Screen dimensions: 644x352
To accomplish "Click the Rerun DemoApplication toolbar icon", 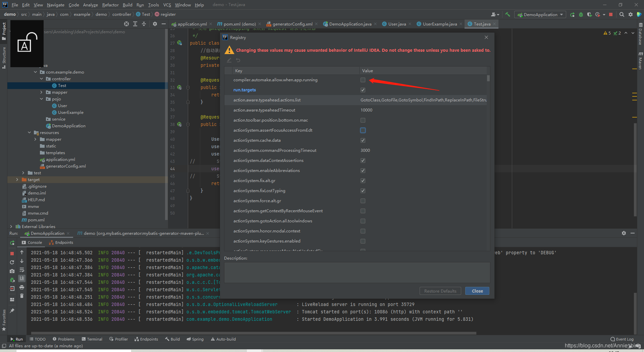I will [572, 14].
